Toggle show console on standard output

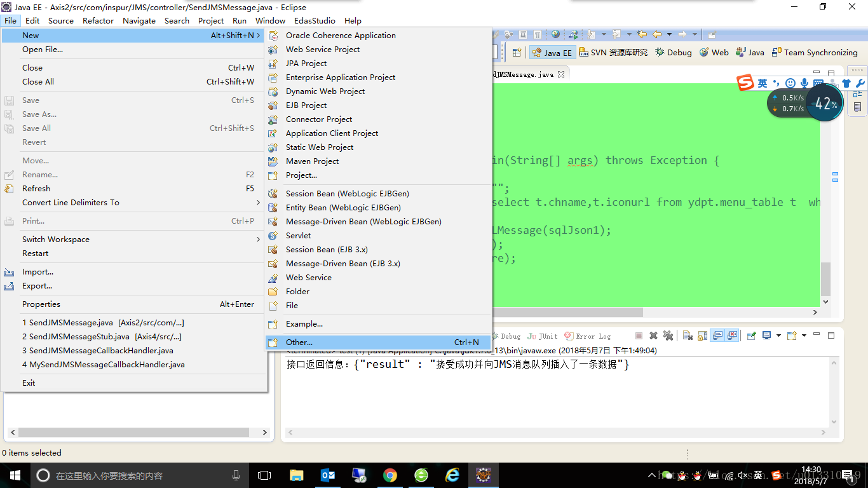coord(718,335)
